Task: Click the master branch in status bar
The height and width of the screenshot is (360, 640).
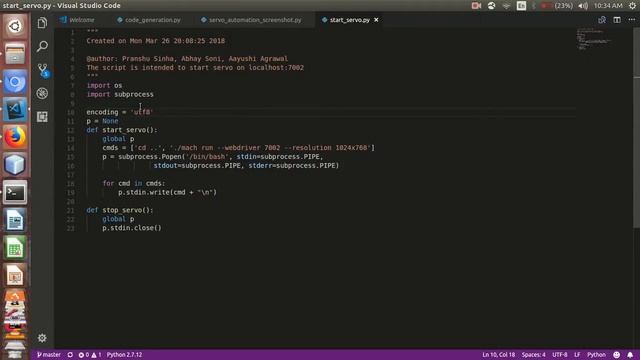Action: coord(49,355)
